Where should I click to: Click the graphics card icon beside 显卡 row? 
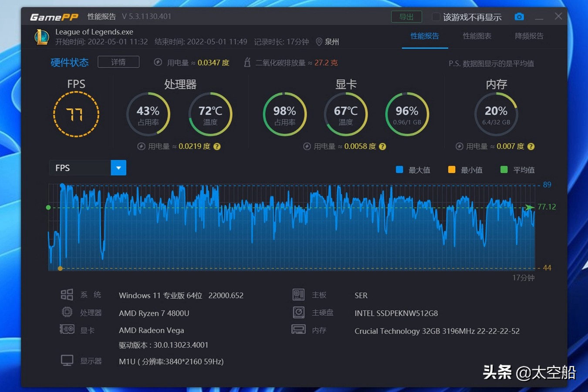(67, 329)
